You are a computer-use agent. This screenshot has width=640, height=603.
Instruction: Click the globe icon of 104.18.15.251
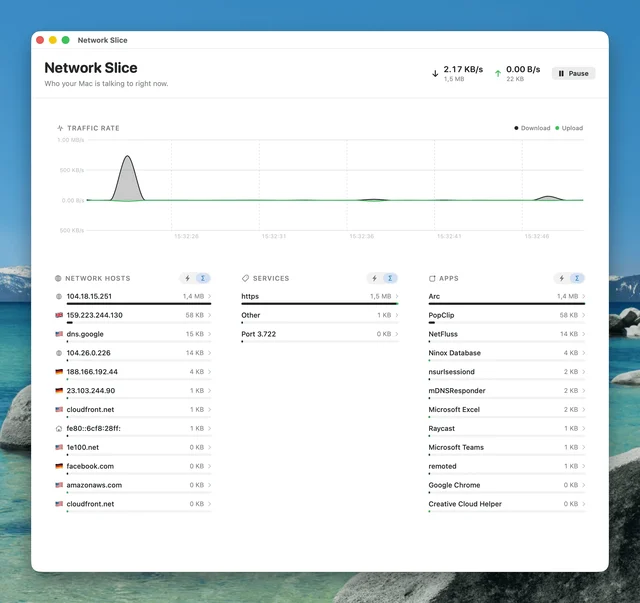pyautogui.click(x=59, y=296)
